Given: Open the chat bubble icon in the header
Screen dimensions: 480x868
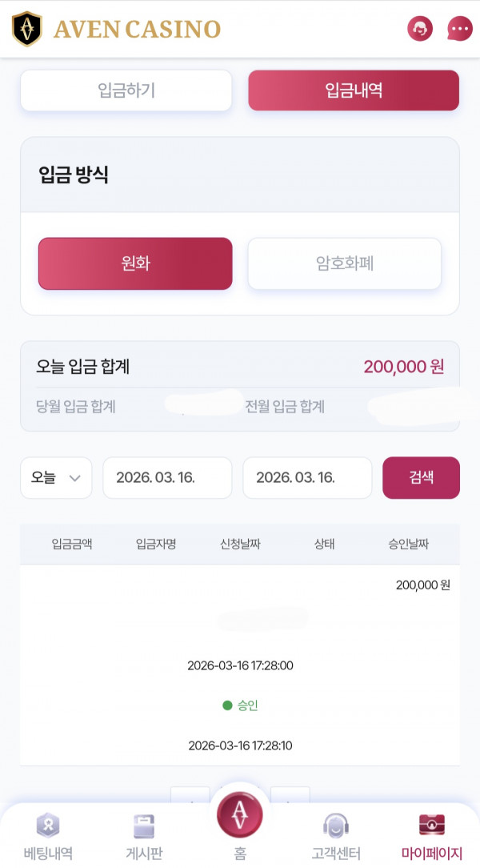Looking at the screenshot, I should pyautogui.click(x=459, y=29).
